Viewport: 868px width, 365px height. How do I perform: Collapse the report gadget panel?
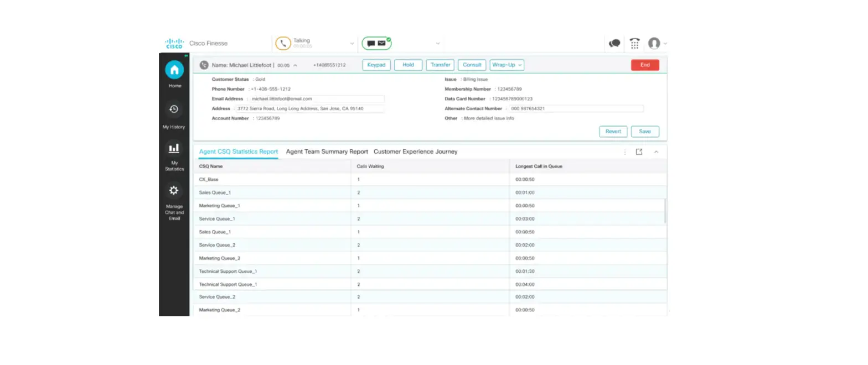[x=657, y=152]
